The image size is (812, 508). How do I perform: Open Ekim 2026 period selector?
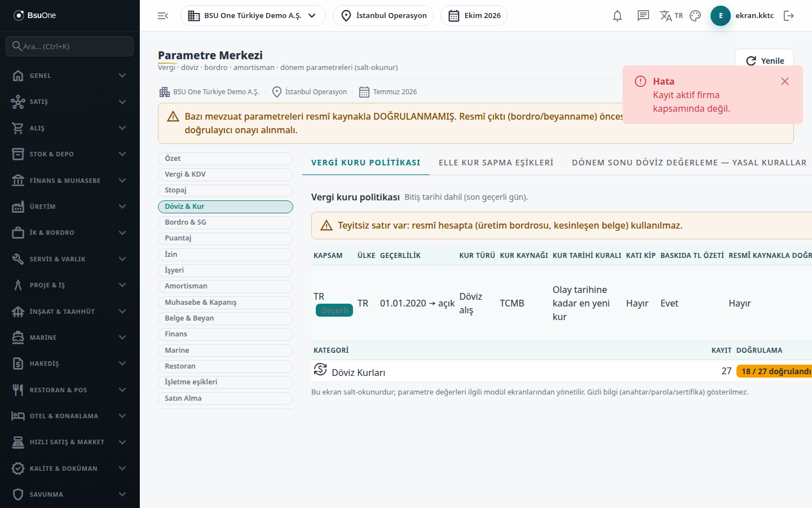click(x=474, y=16)
